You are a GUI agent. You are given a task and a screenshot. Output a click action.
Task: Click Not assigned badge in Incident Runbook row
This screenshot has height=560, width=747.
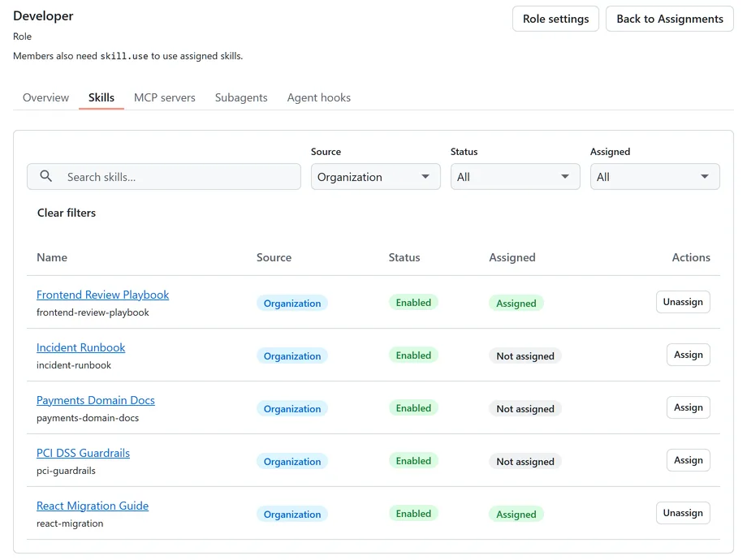pyautogui.click(x=525, y=356)
